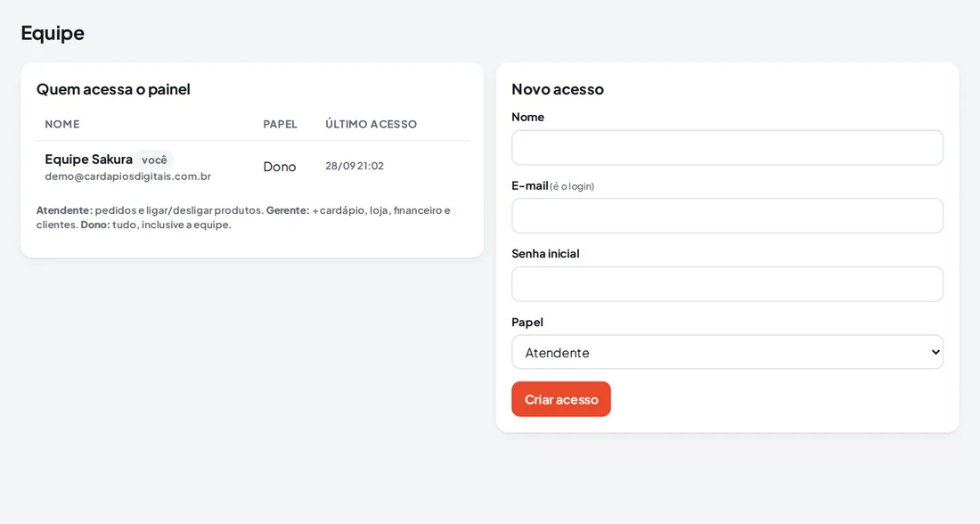Select the Senha inicial field
Image resolution: width=980 pixels, height=524 pixels.
pyautogui.click(x=727, y=284)
